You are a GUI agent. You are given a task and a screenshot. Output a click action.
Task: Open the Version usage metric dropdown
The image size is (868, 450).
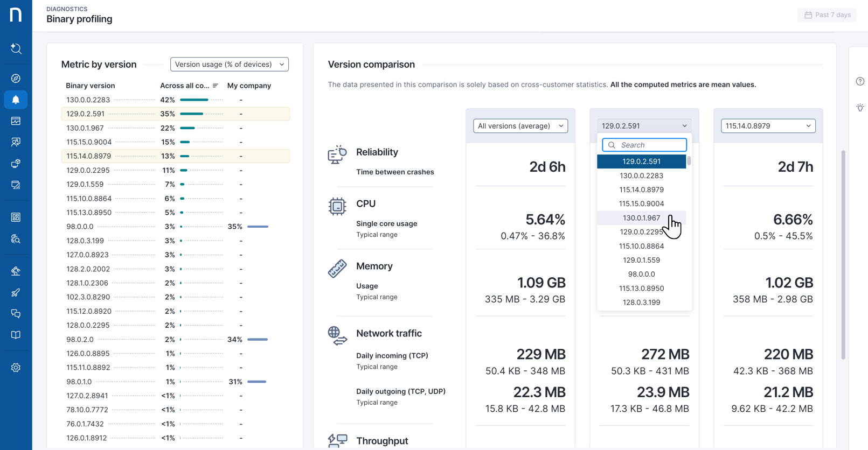[x=229, y=65]
